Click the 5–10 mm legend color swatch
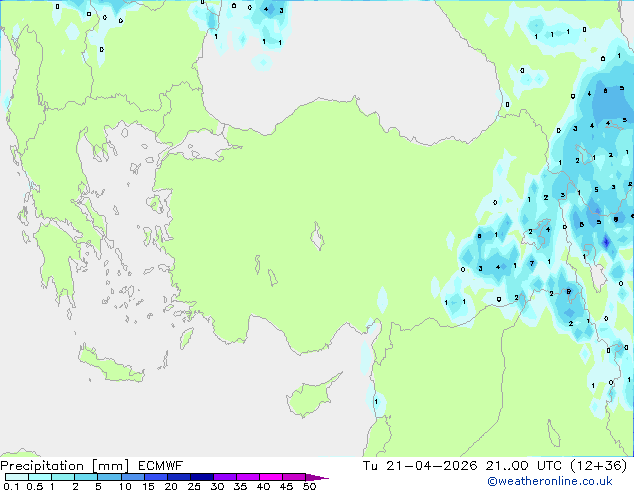This screenshot has height=490, width=634. point(109,477)
